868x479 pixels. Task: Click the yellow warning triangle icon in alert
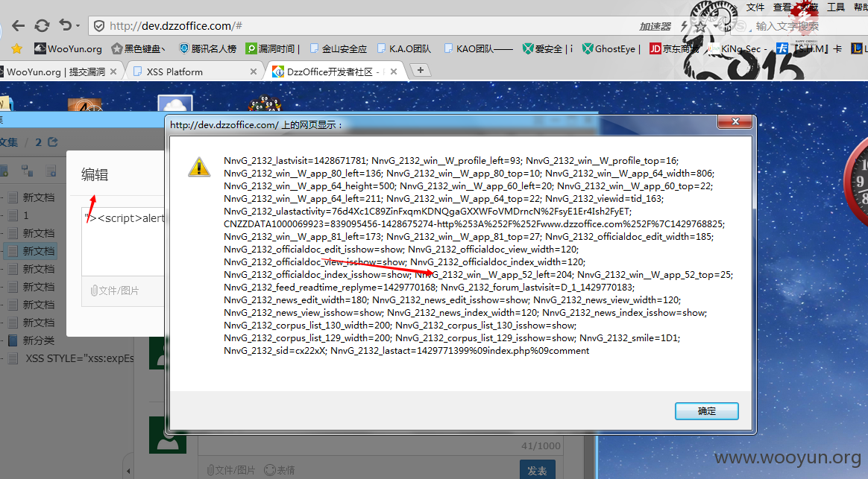click(199, 166)
